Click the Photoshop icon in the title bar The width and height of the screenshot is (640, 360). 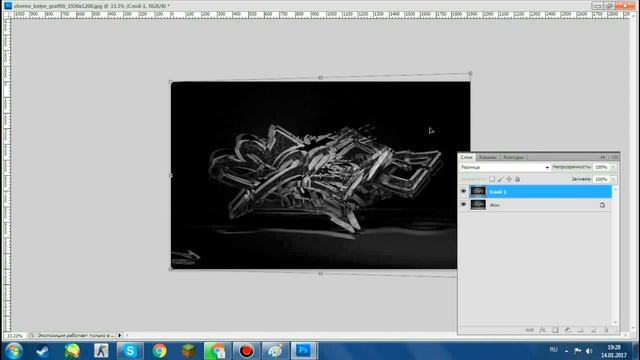point(8,6)
